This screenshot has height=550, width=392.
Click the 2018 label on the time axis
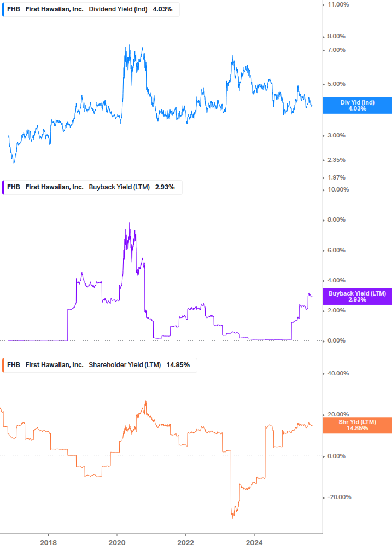pyautogui.click(x=48, y=543)
